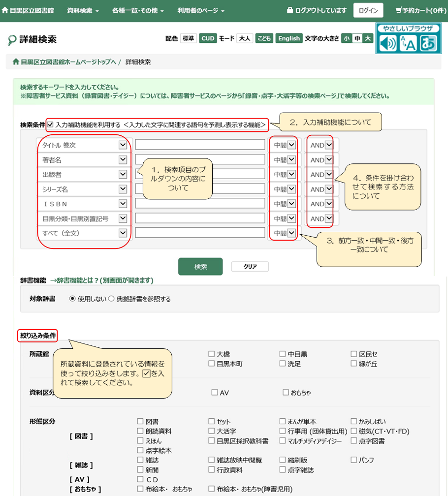Check the えほん format checkbox

(x=140, y=440)
